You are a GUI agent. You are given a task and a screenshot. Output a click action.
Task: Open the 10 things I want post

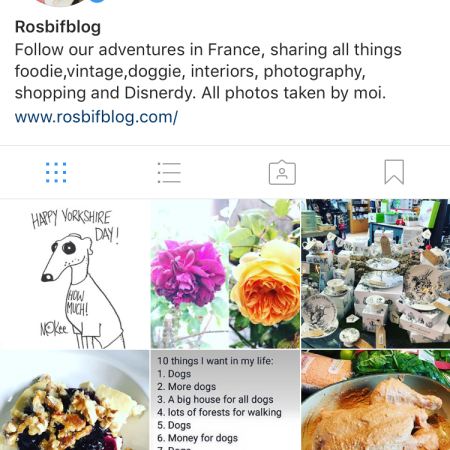pos(225,400)
